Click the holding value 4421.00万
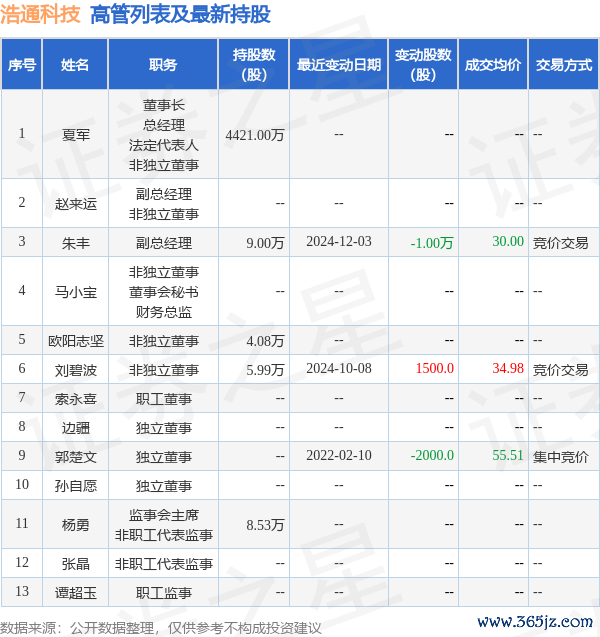This screenshot has width=600, height=637. (x=255, y=135)
